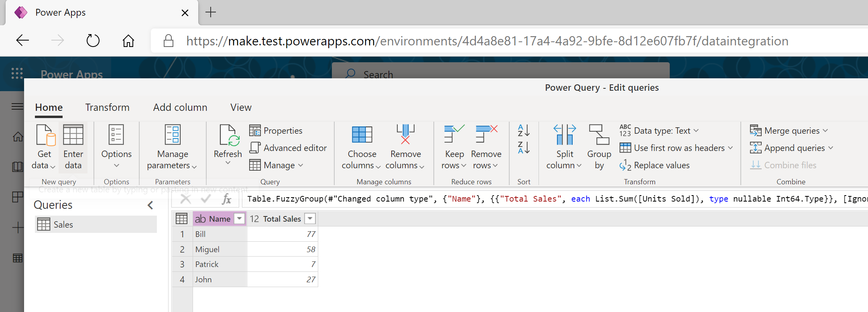Click the Refresh query icon
868x312 pixels.
(228, 136)
